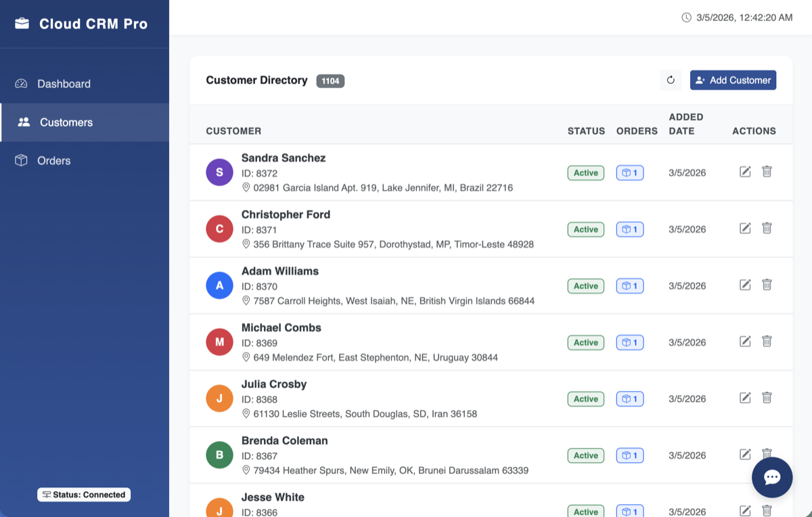The image size is (812, 517).
Task: Delete Adam Williams from the directory
Action: click(x=767, y=285)
